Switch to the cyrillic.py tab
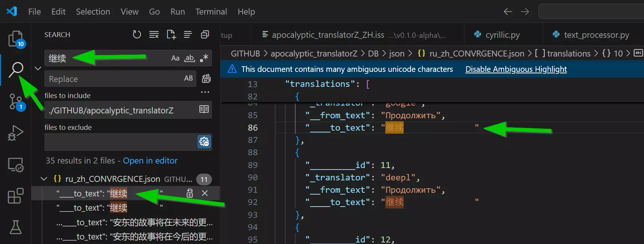Image resolution: width=644 pixels, height=244 pixels. coord(502,35)
